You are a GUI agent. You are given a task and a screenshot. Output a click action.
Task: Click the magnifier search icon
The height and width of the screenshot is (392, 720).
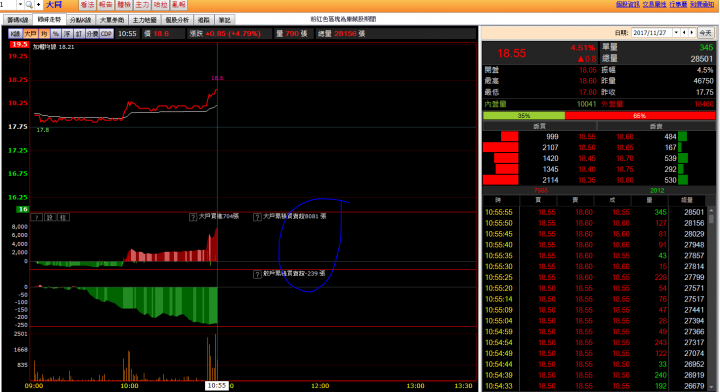[x=29, y=5]
